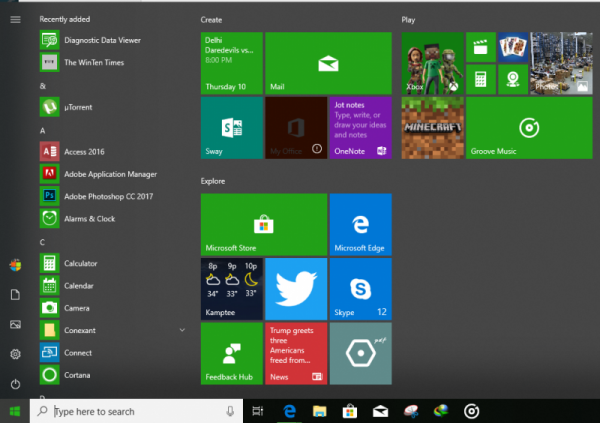Open the Mail tile
The height and width of the screenshot is (423, 600).
327,63
